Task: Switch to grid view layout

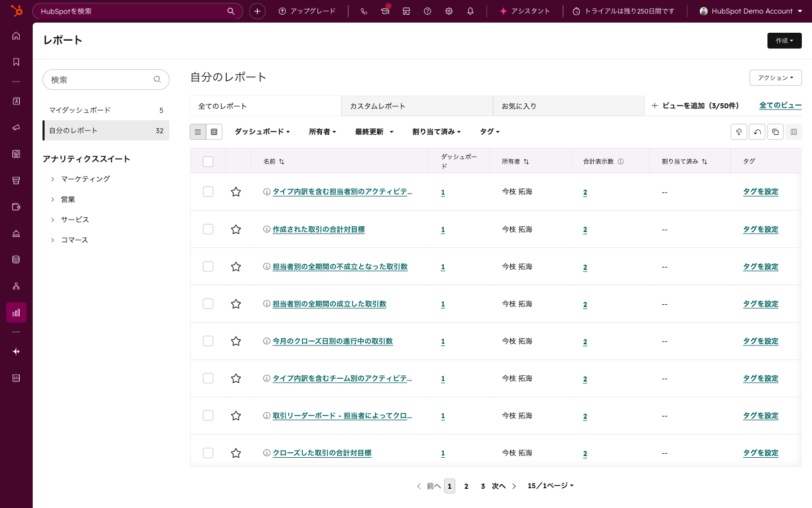Action: click(214, 132)
